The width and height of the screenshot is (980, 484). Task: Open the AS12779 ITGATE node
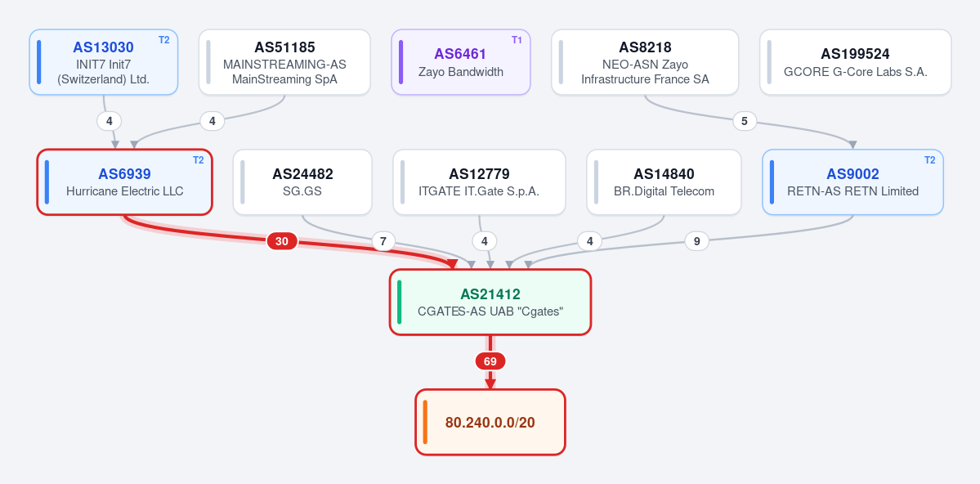(480, 182)
